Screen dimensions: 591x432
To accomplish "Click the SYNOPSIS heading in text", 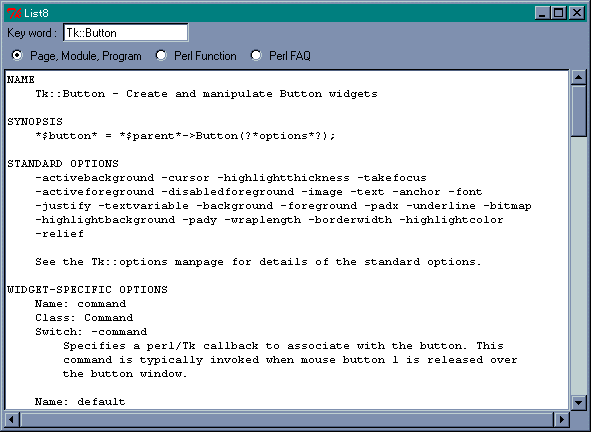I will pyautogui.click(x=35, y=122).
